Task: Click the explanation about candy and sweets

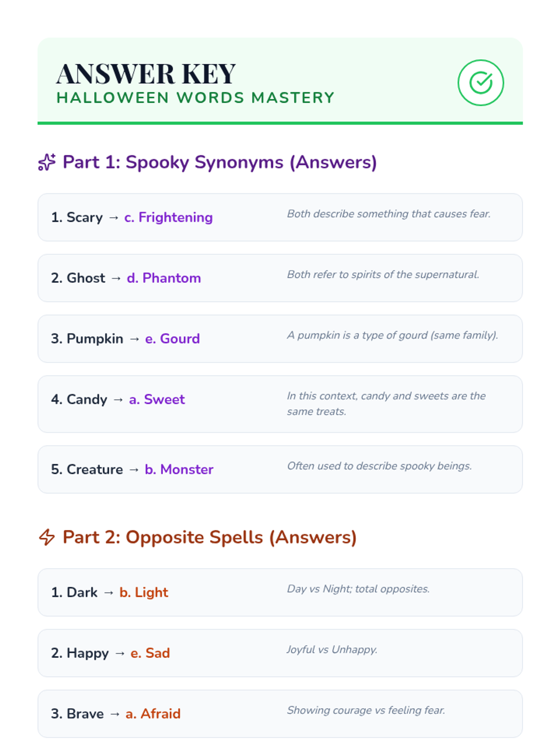Action: [386, 403]
